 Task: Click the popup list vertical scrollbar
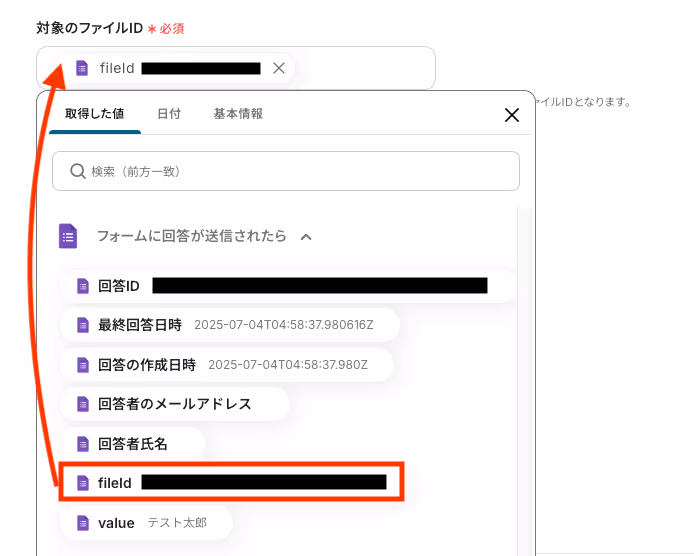(x=524, y=381)
